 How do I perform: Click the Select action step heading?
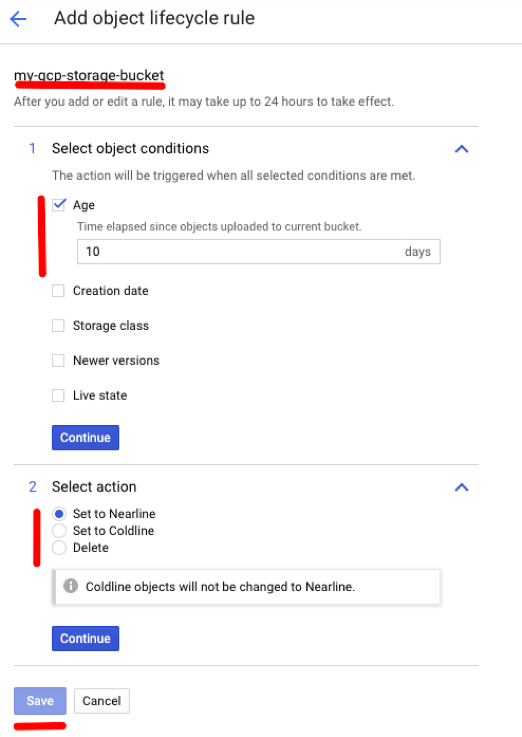click(x=94, y=487)
